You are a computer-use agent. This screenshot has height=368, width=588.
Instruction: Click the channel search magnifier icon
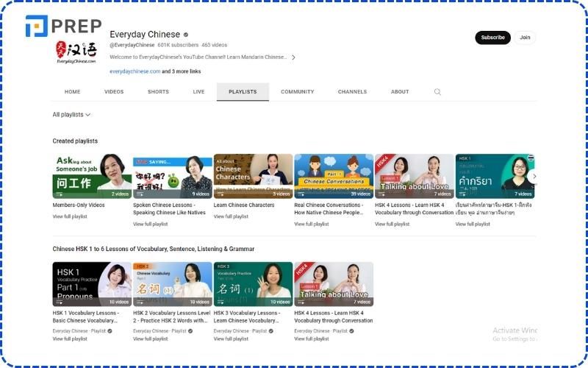(437, 91)
